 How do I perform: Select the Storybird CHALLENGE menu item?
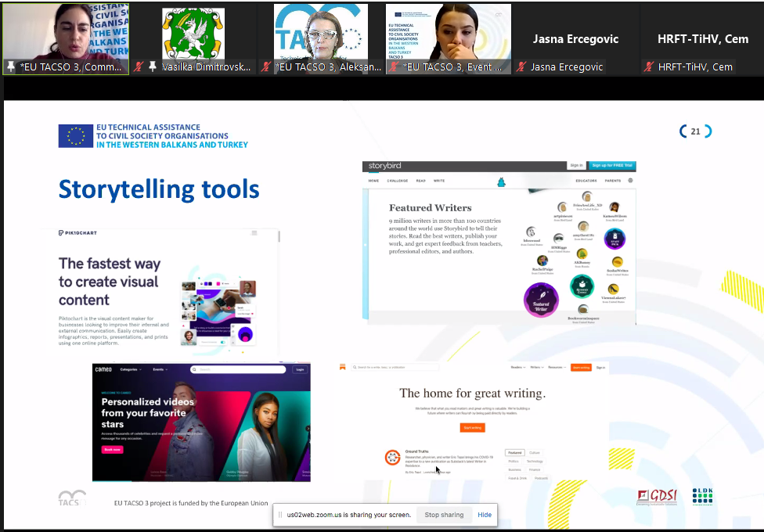coord(398,181)
